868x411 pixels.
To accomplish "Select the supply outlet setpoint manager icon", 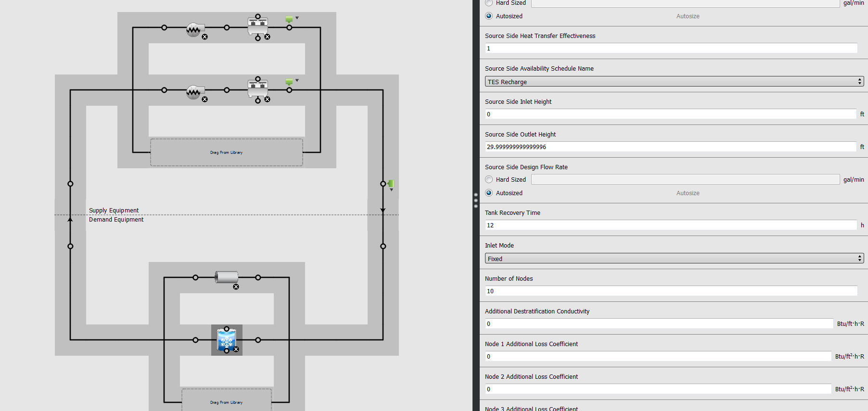I will coord(391,184).
